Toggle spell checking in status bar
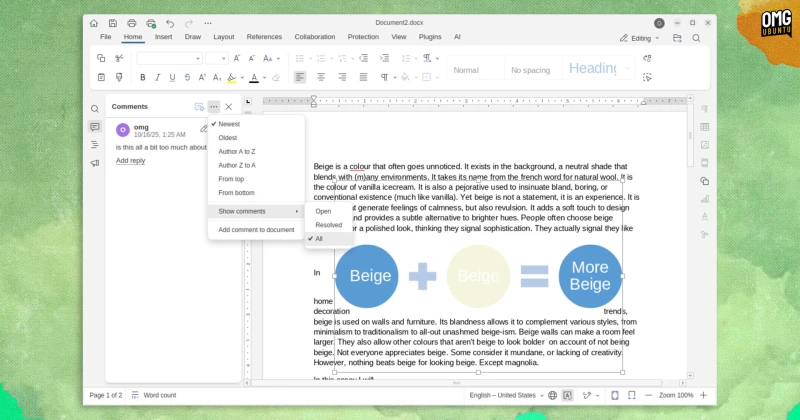Image resolution: width=800 pixels, height=420 pixels. (x=568, y=395)
